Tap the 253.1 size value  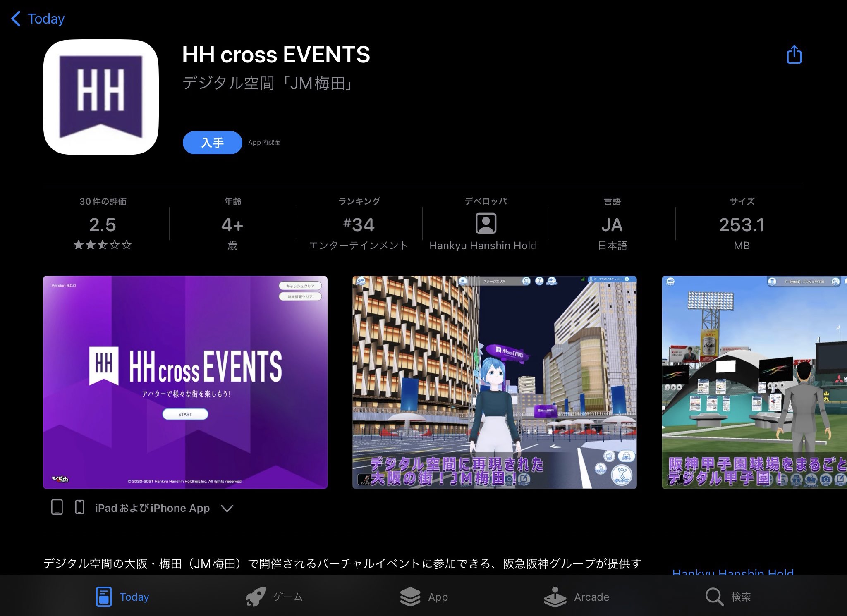tap(742, 225)
